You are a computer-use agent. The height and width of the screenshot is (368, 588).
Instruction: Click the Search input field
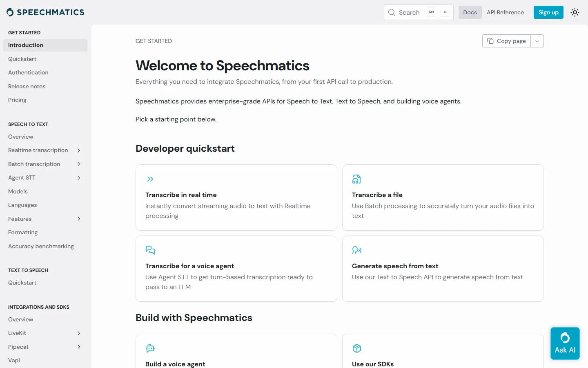419,12
